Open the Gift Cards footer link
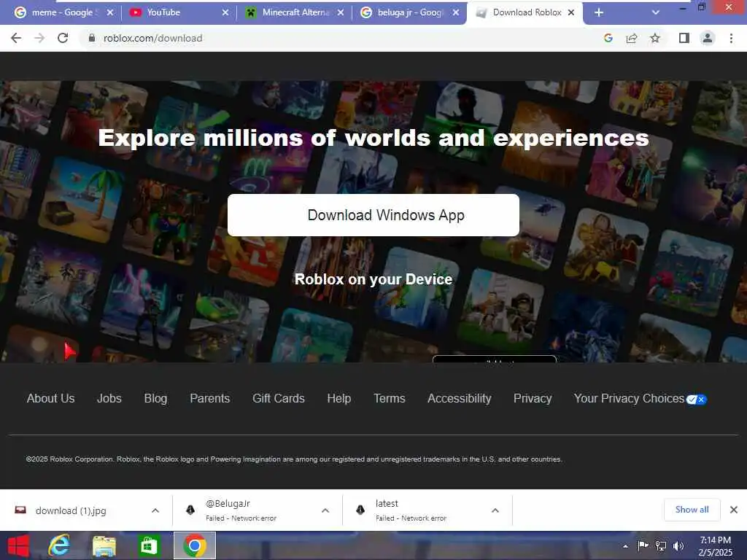The image size is (747, 560). point(278,398)
